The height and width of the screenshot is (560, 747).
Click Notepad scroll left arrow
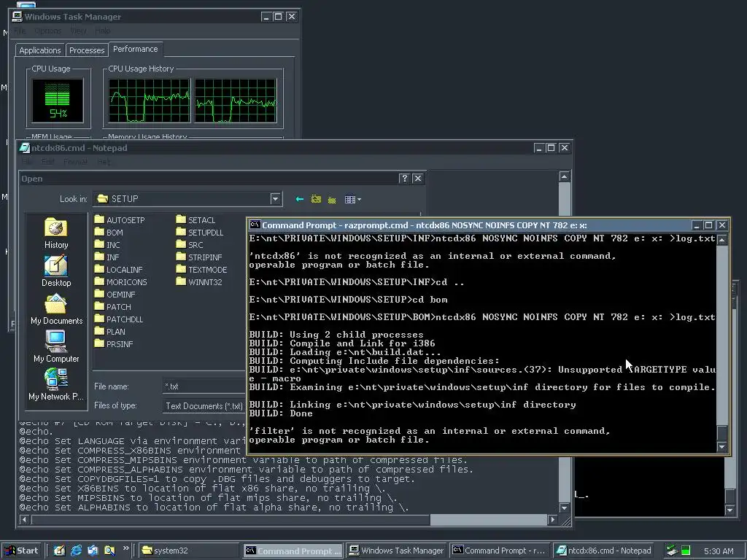click(24, 519)
